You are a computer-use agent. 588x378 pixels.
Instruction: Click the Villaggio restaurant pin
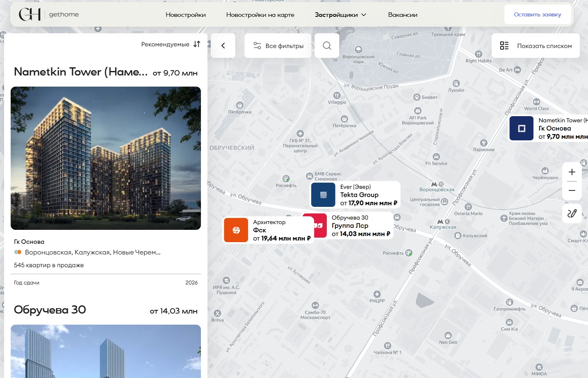[x=337, y=95]
